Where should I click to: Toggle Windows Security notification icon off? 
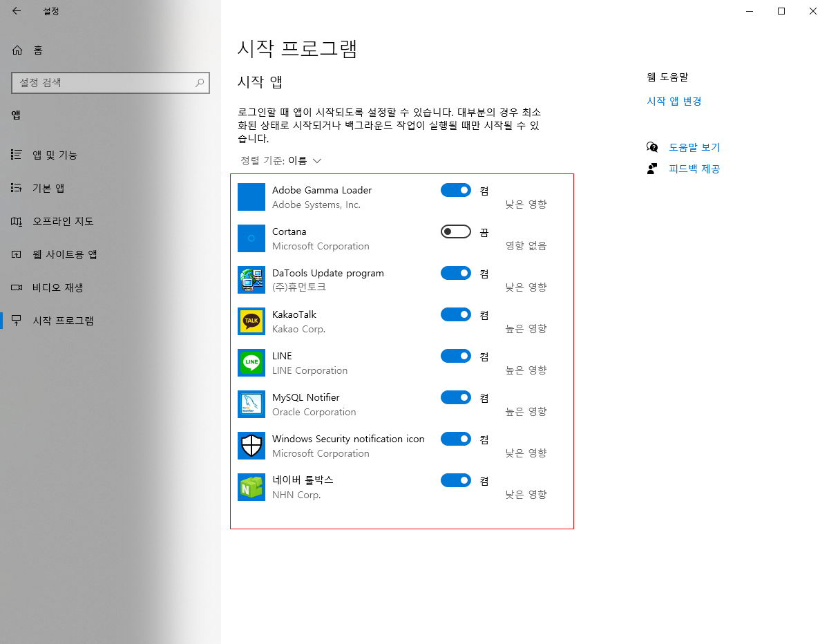point(456,439)
